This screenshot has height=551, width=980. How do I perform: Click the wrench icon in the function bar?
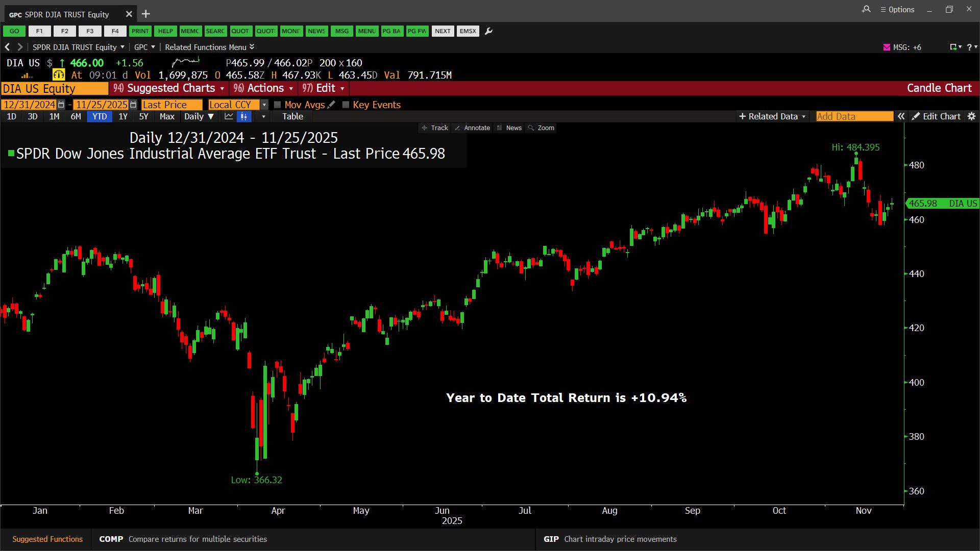488,31
